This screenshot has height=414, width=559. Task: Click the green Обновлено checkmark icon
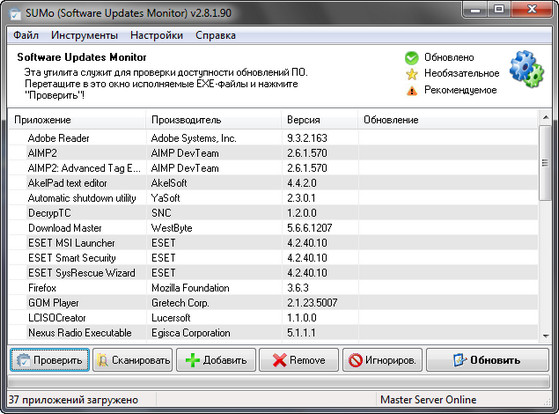point(411,58)
